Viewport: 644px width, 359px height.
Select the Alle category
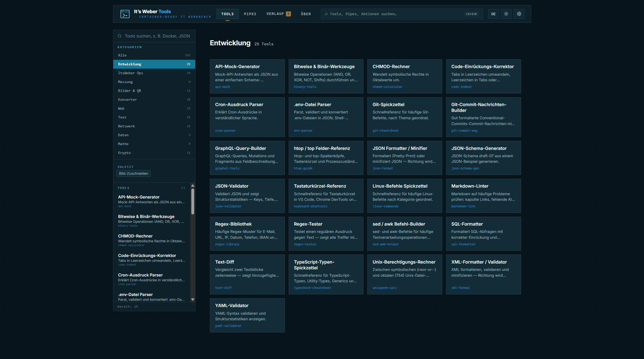154,55
